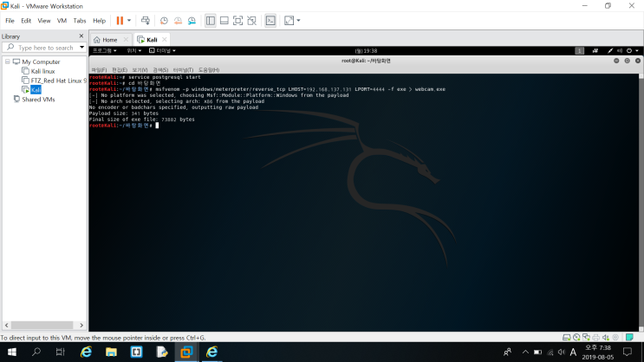Open the 터미널 app menu in top bar

162,50
